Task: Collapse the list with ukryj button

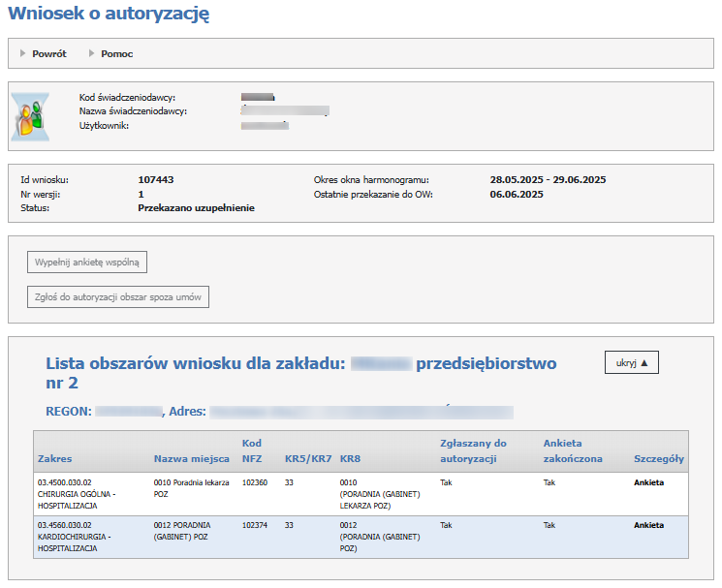Action: pos(631,362)
